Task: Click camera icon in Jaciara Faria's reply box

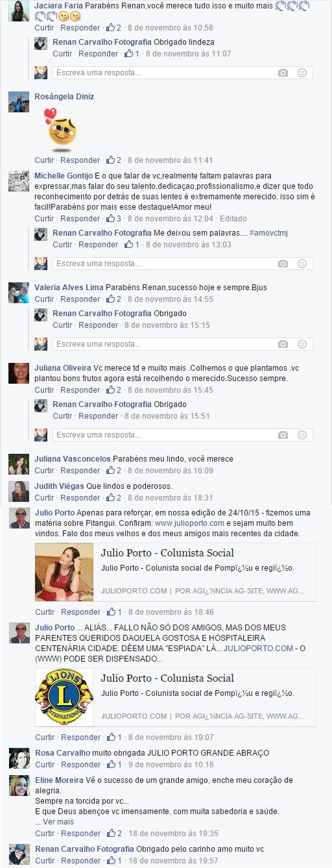Action: [x=283, y=73]
